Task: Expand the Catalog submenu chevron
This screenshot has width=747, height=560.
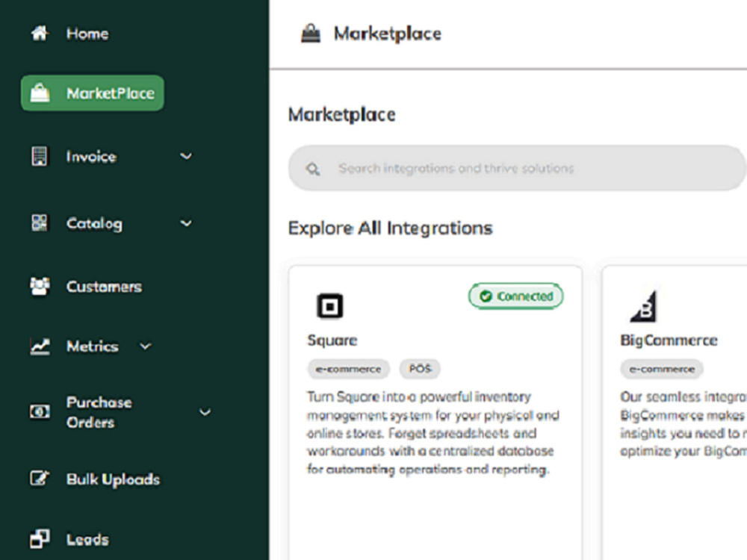Action: [x=186, y=223]
